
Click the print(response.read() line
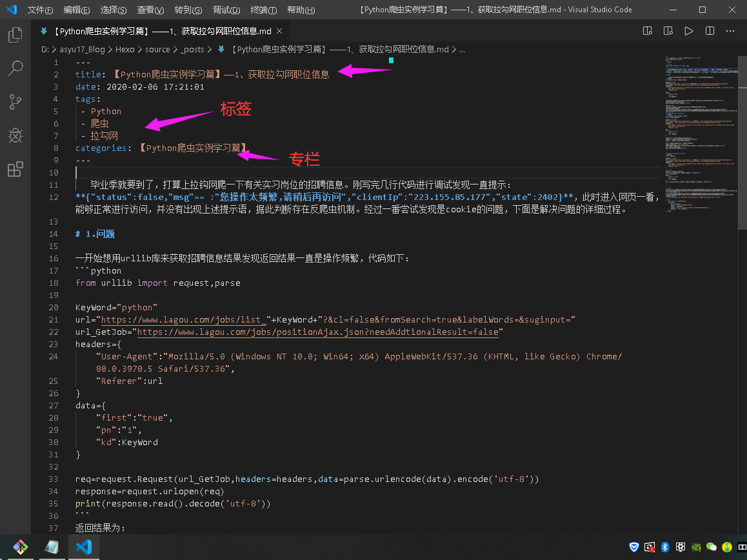point(173,504)
